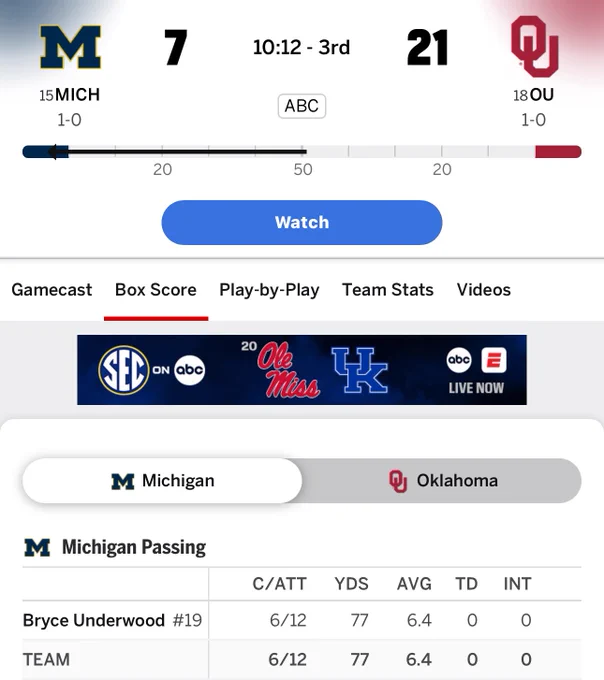This screenshot has width=604, height=680.
Task: Click the drive direction arrow on field bar
Action: click(53, 152)
